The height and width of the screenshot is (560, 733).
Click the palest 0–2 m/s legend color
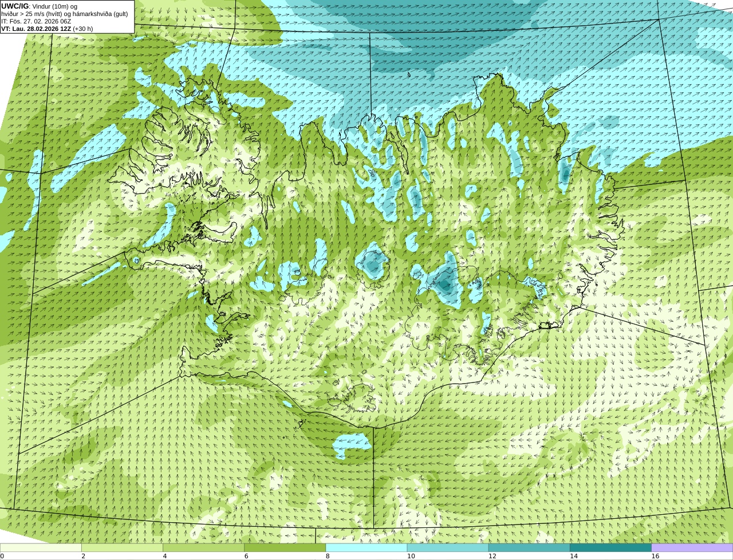(41, 548)
